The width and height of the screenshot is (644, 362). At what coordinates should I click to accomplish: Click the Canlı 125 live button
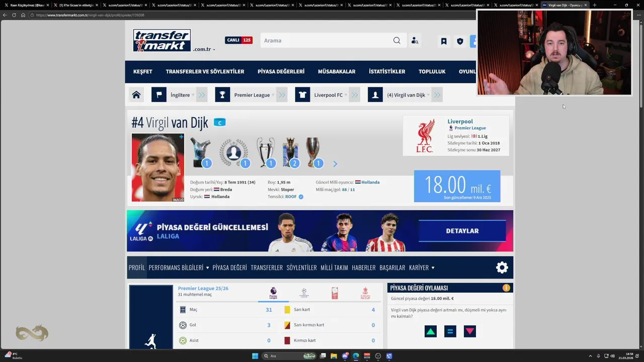(x=238, y=40)
